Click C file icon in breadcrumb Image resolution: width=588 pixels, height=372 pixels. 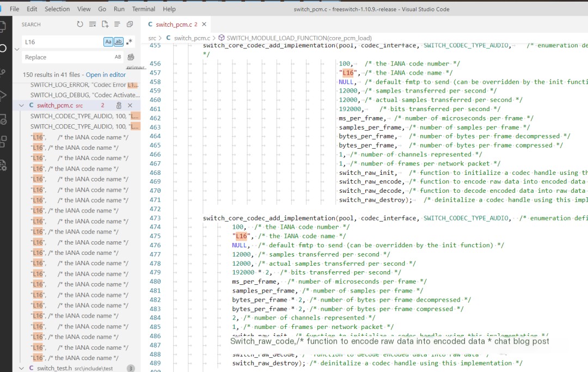[168, 38]
